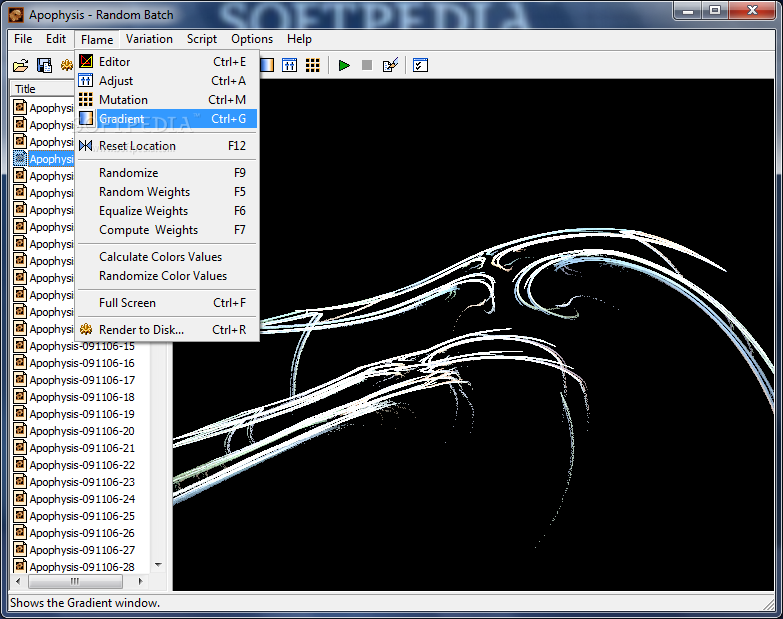Image resolution: width=783 pixels, height=619 pixels.
Task: Click the fractal flame preview canvas
Action: pyautogui.click(x=473, y=334)
